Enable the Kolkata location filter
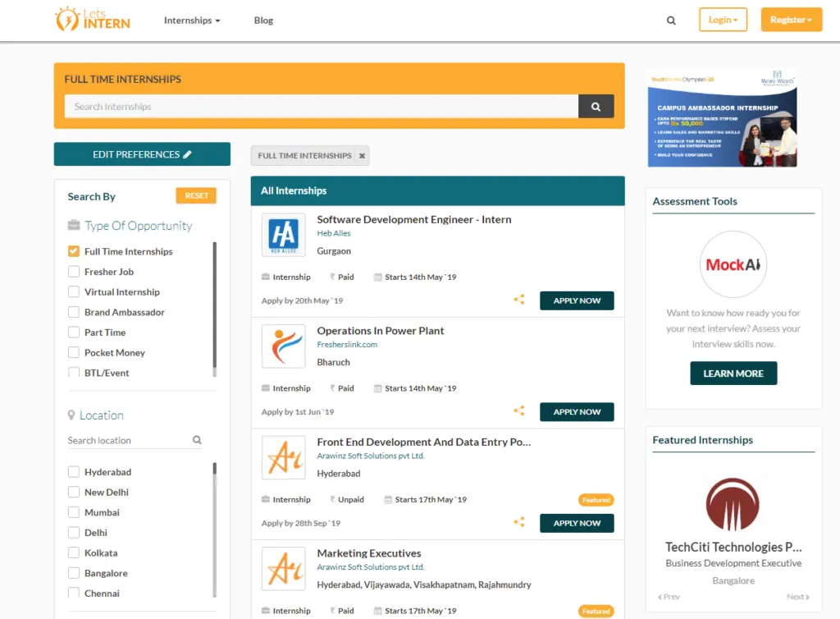 [x=74, y=553]
